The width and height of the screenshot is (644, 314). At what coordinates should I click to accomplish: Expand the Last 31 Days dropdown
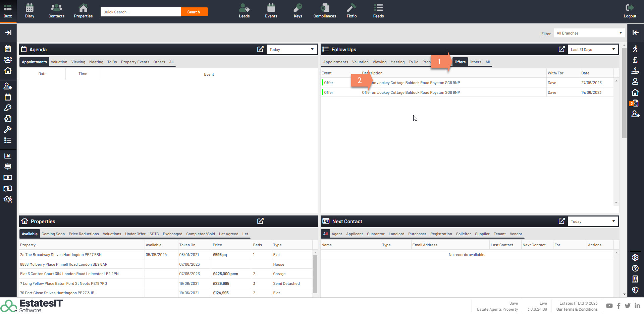(593, 50)
